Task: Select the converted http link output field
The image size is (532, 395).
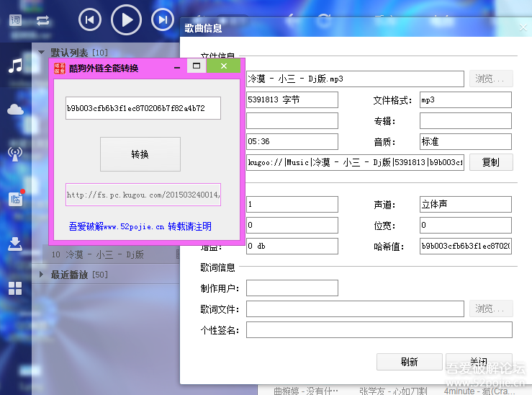Action: pyautogui.click(x=143, y=195)
